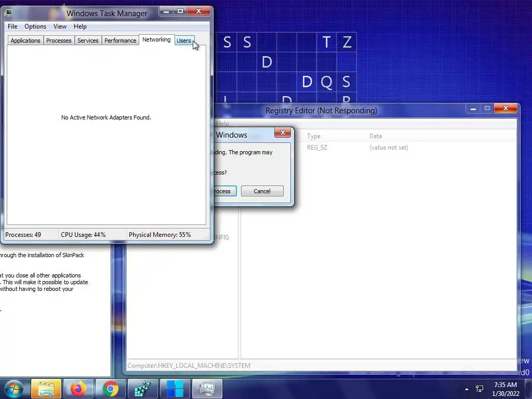Open File Explorer from the taskbar
Image resolution: width=532 pixels, height=399 pixels.
[x=46, y=389]
